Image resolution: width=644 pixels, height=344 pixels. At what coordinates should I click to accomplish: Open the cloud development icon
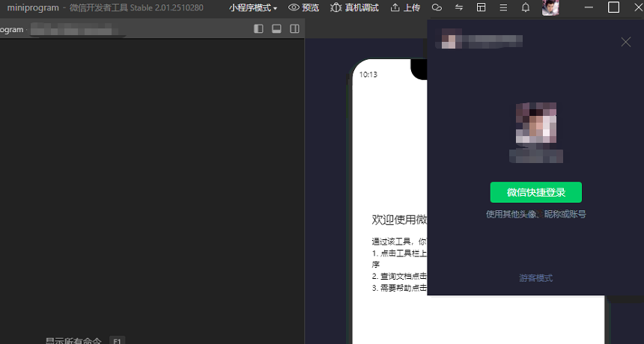(437, 7)
